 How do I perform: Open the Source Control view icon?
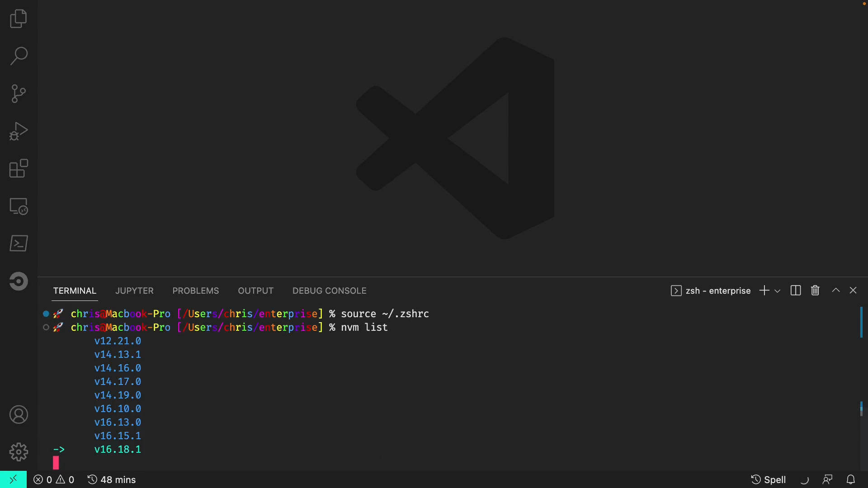click(x=19, y=94)
